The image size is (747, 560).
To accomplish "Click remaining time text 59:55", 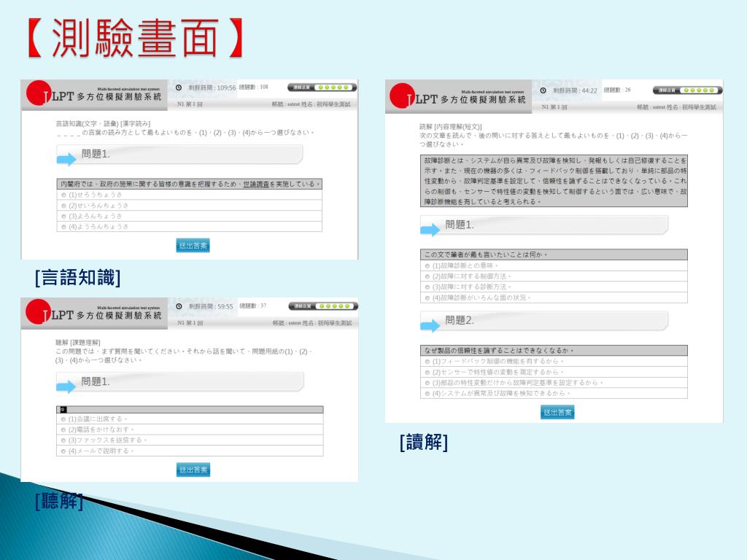I will tap(211, 306).
